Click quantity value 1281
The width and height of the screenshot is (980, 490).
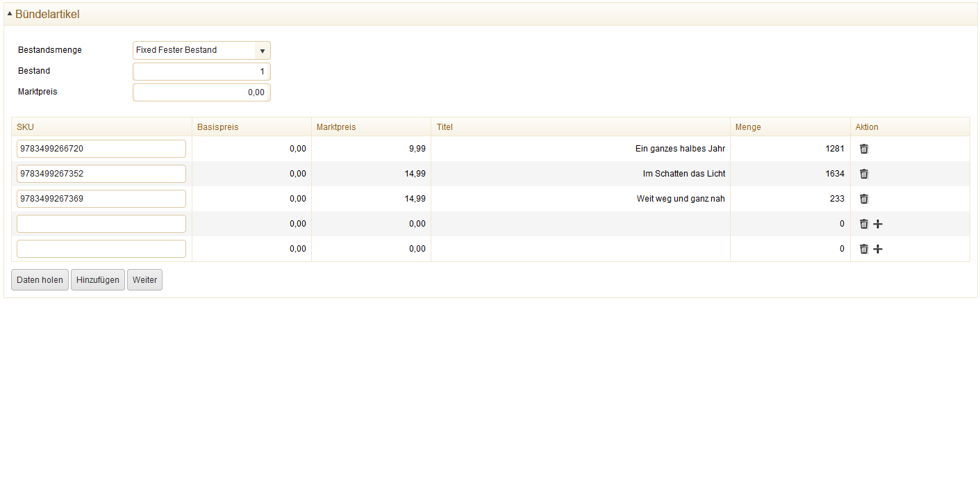tap(836, 149)
